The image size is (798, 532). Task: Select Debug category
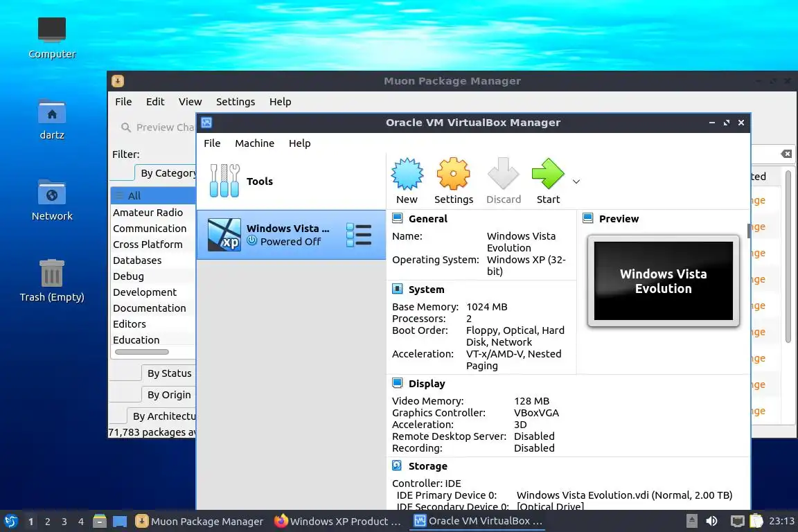pyautogui.click(x=153, y=276)
